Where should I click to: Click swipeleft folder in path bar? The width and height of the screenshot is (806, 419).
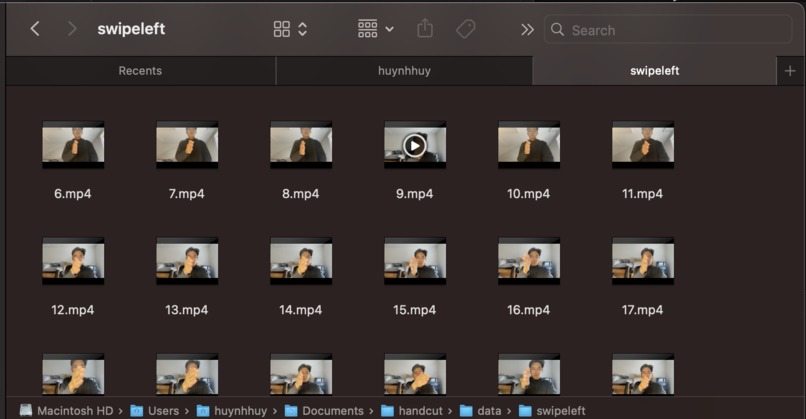[x=552, y=411]
